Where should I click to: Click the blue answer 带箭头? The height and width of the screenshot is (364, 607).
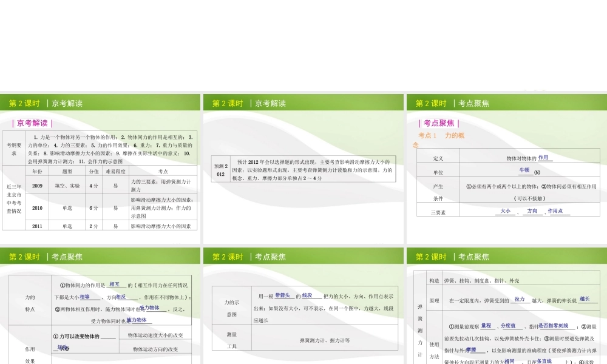[x=282, y=295]
